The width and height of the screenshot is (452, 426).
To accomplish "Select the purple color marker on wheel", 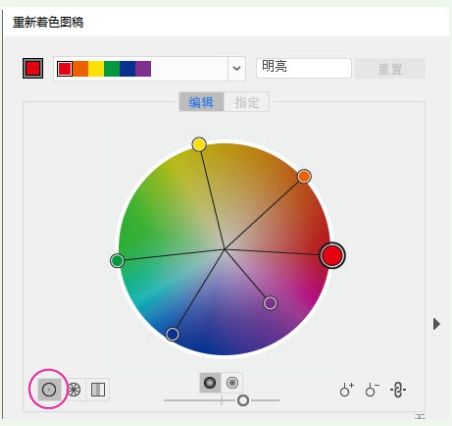I will click(270, 303).
